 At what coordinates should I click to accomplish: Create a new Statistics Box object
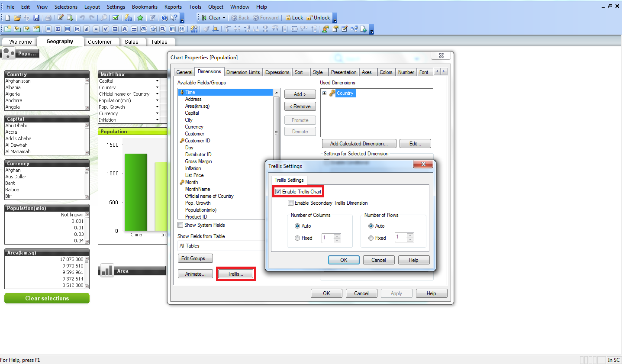tap(58, 29)
